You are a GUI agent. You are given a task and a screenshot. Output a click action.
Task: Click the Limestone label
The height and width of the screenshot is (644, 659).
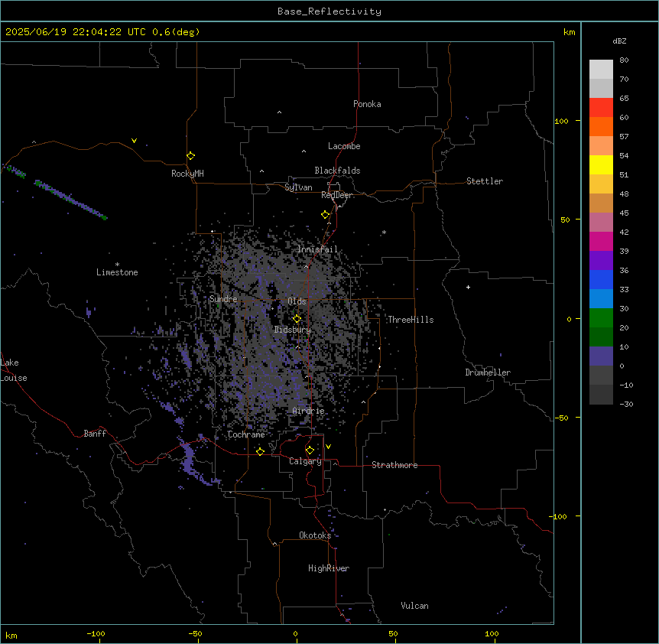pos(117,272)
